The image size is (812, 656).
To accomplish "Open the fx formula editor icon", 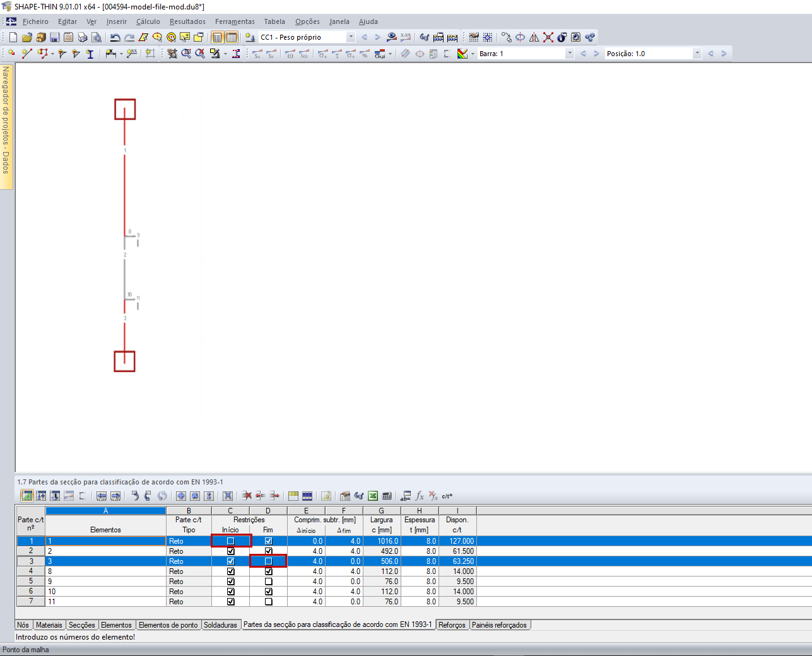I will pyautogui.click(x=420, y=496).
